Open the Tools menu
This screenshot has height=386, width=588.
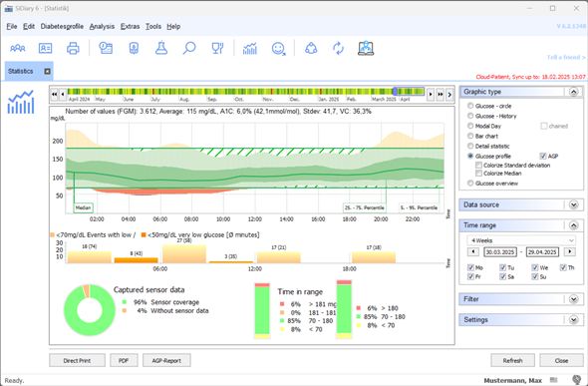coord(153,27)
